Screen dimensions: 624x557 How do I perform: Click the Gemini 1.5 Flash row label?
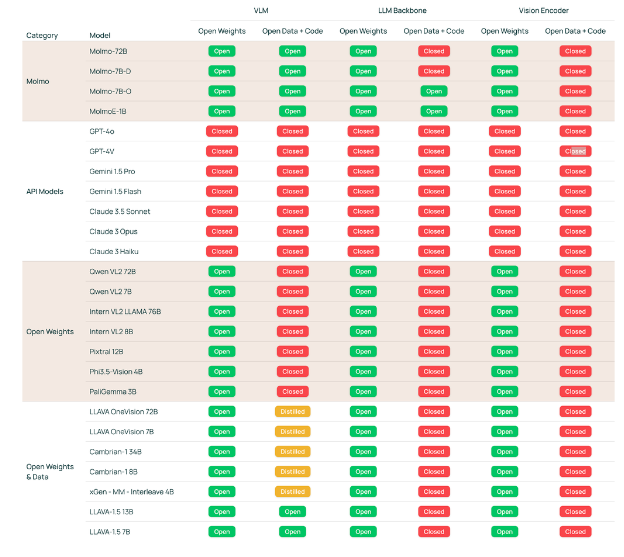pos(115,191)
